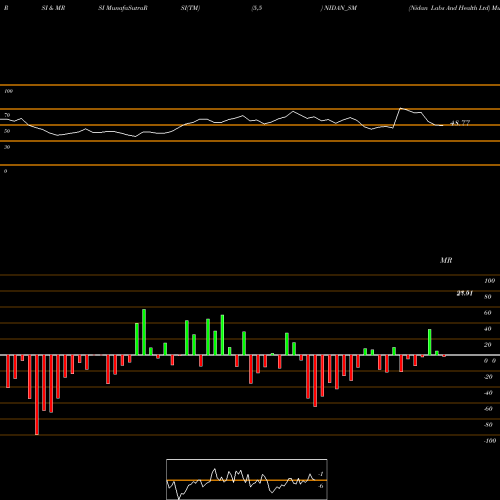The height and width of the screenshot is (500, 500).
Task: Click the "80" label on the MR axis
Action: [x=488, y=297]
